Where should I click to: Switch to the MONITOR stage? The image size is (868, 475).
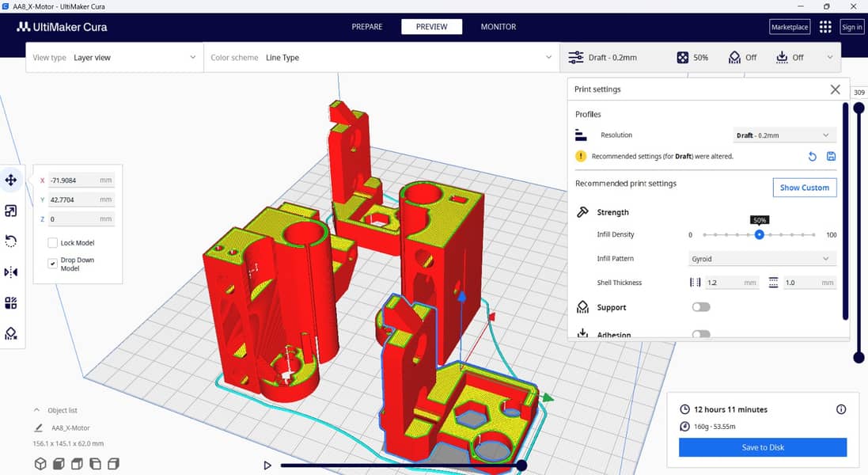(x=498, y=27)
